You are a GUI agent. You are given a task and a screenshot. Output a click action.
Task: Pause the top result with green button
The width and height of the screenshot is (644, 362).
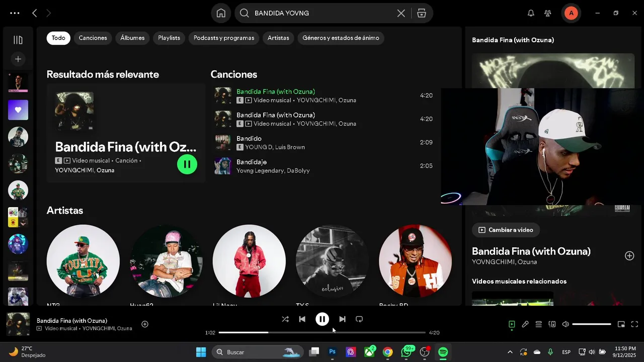187,164
